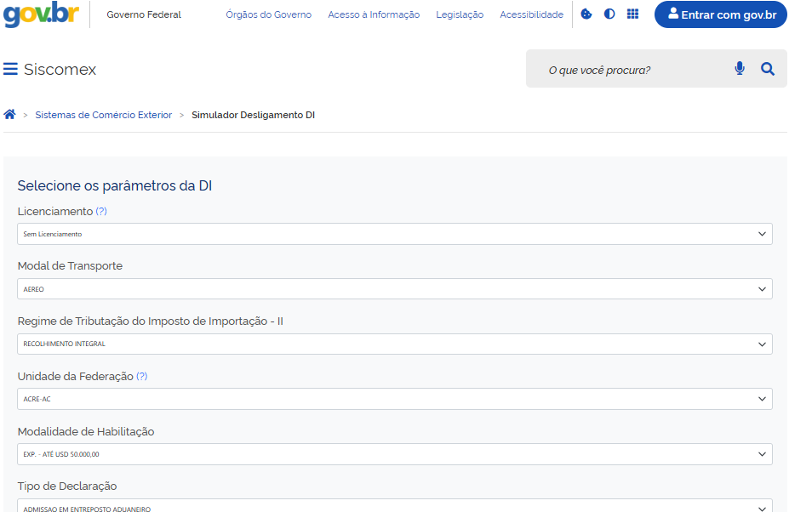Open Órgãos do Governo menu
This screenshot has width=812, height=512.
coord(268,14)
